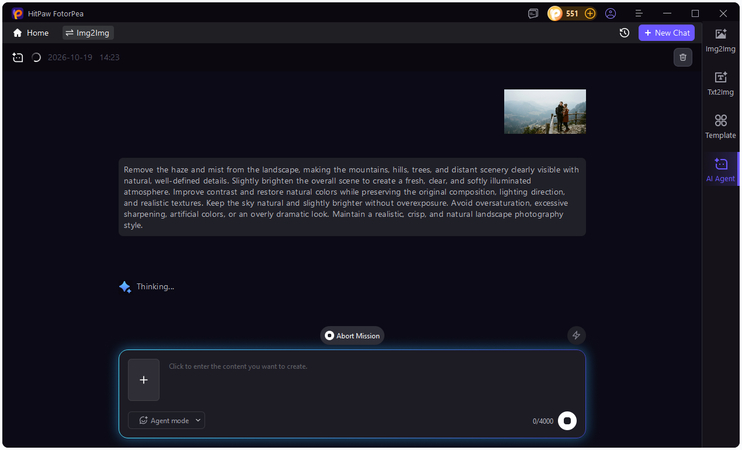Click the Thinking sparkle icon

125,287
